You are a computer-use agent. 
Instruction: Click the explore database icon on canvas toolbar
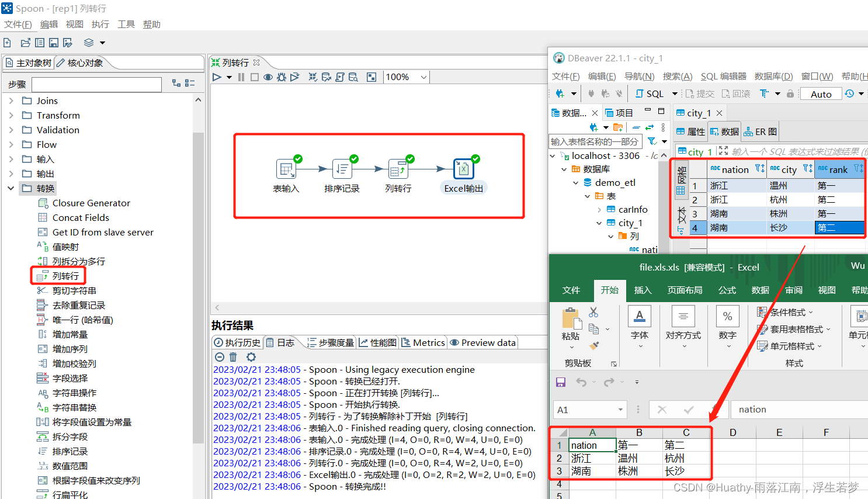(353, 77)
